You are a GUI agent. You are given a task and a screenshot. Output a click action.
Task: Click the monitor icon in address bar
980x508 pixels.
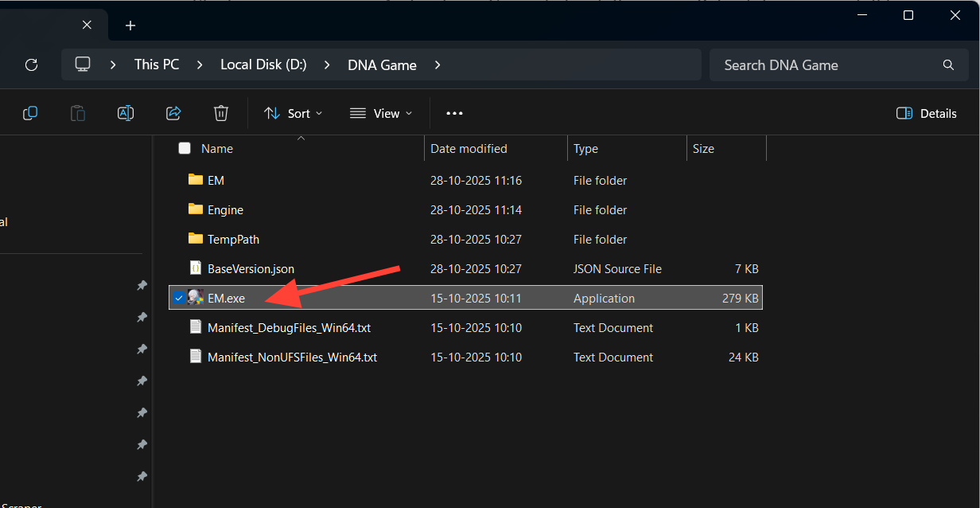(83, 64)
